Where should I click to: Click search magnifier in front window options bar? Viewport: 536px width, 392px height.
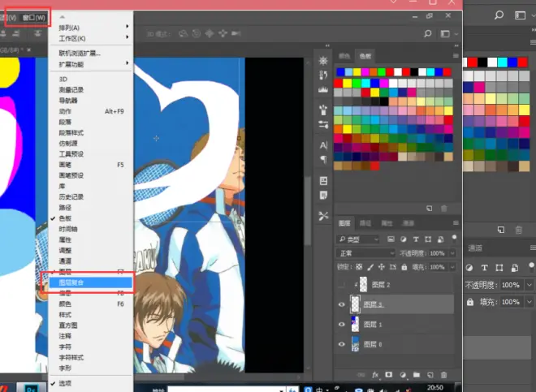[x=428, y=33]
